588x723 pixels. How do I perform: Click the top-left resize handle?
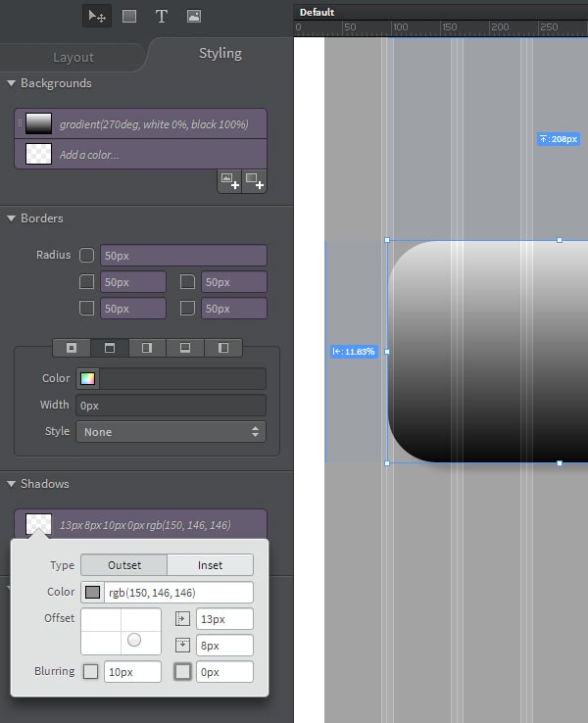pos(387,240)
